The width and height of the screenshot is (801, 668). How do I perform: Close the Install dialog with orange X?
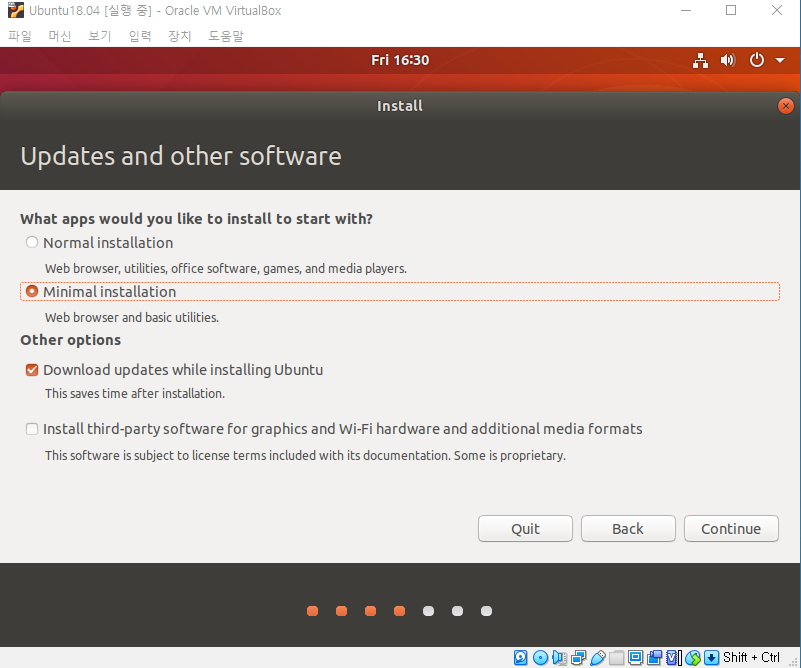point(786,106)
